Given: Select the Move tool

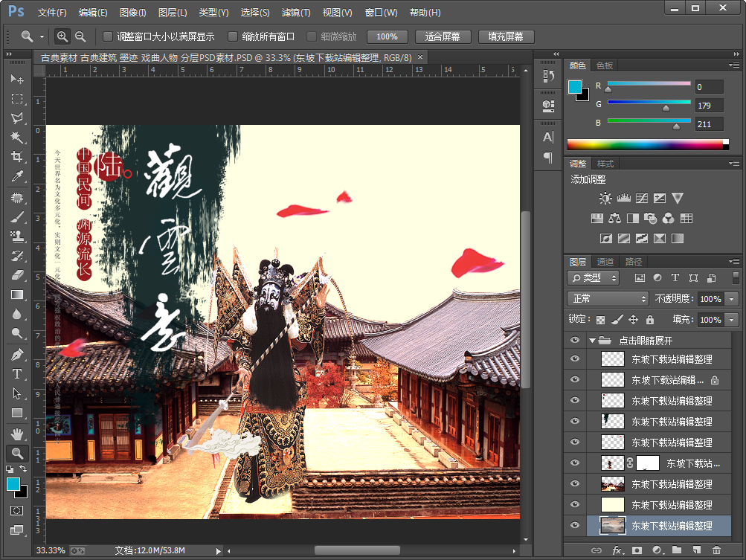Looking at the screenshot, I should point(17,79).
